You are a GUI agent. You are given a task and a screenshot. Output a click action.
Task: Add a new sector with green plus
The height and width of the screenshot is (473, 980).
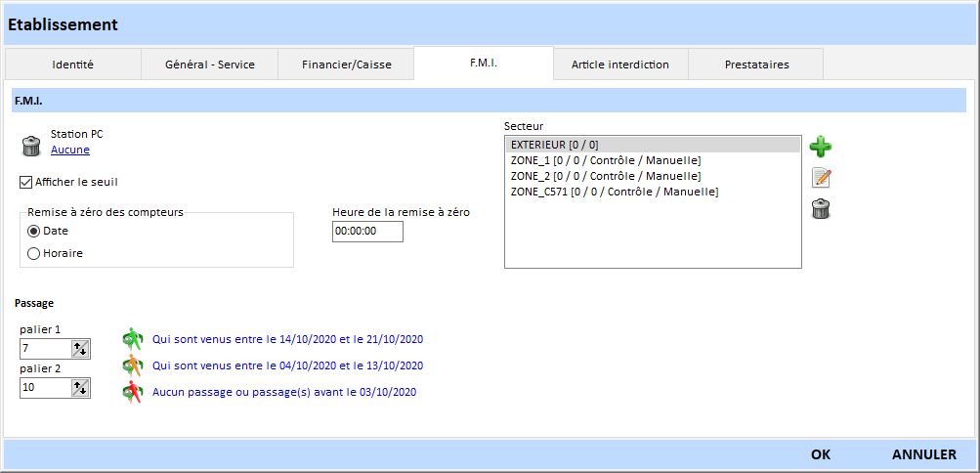coord(821,148)
